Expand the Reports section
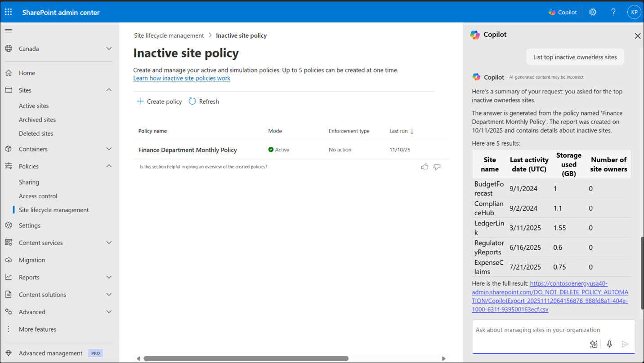The height and width of the screenshot is (363, 644). pyautogui.click(x=108, y=277)
